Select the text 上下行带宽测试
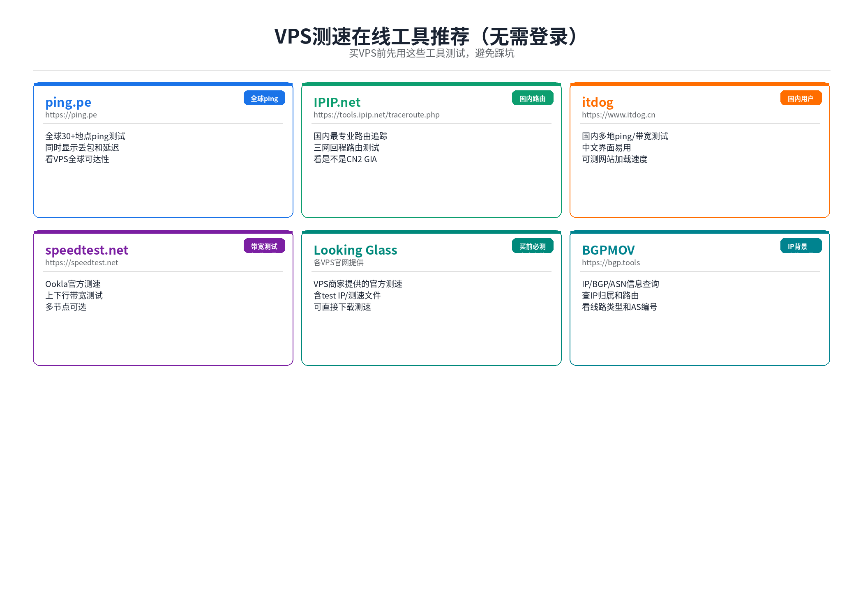The width and height of the screenshot is (863, 616). click(74, 296)
